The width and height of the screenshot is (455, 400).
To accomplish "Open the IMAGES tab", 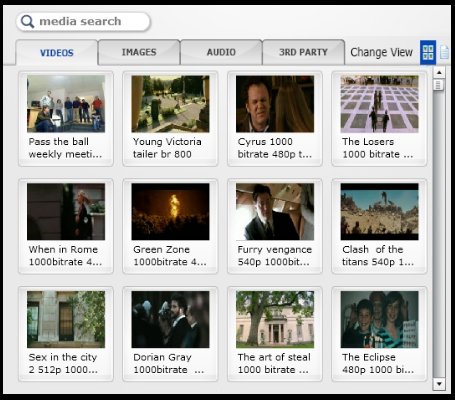I will point(139,52).
